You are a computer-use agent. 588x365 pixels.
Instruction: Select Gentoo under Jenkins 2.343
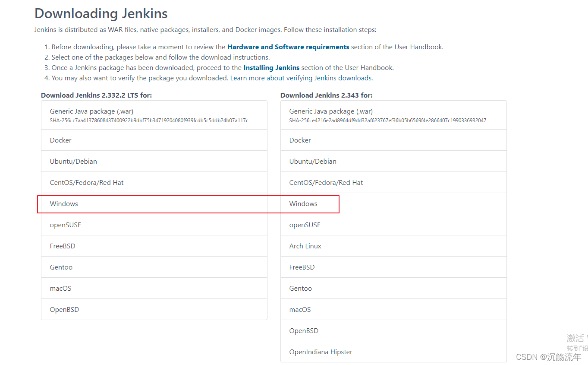click(x=393, y=289)
